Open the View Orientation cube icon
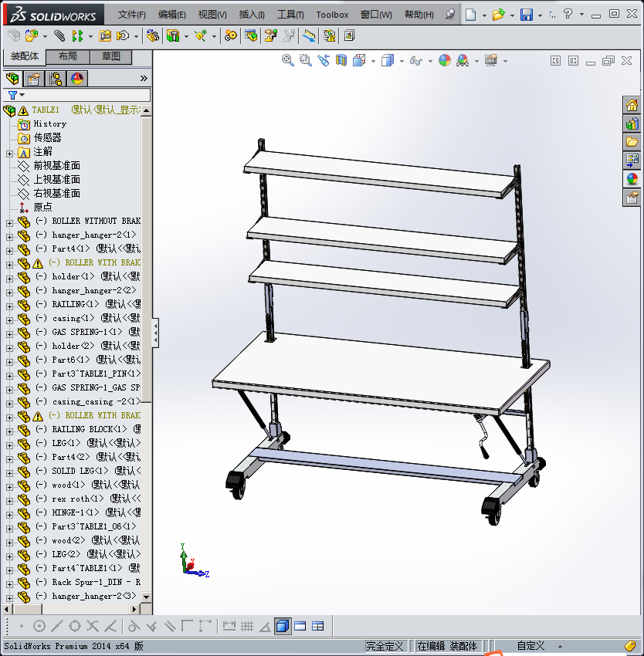Viewport: 644px width, 656px height. (x=359, y=60)
